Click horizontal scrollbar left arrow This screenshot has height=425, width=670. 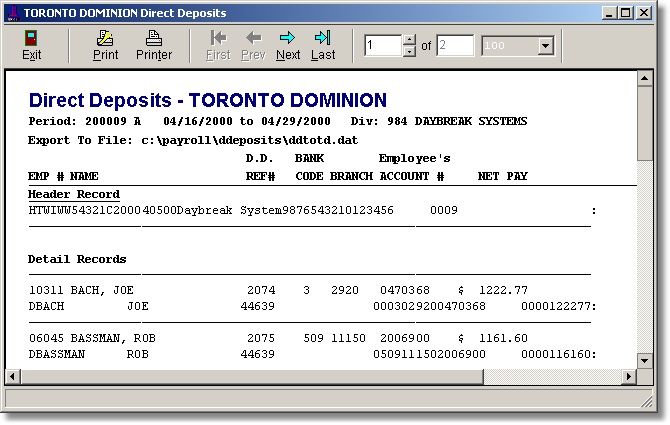(x=12, y=377)
